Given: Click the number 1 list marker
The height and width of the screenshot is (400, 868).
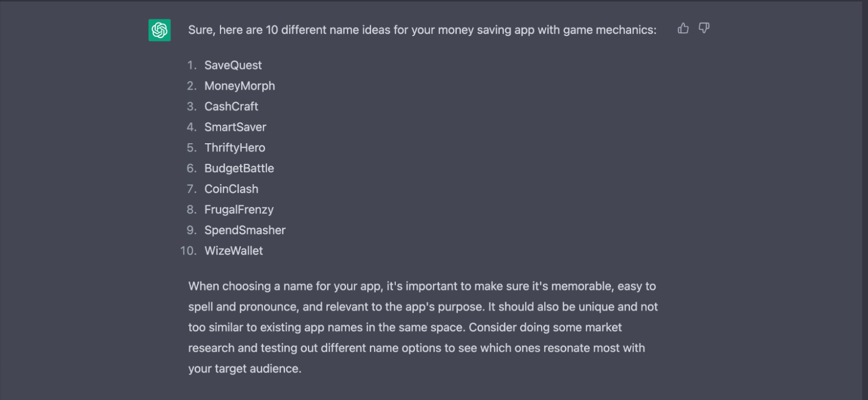Looking at the screenshot, I should pyautogui.click(x=192, y=65).
